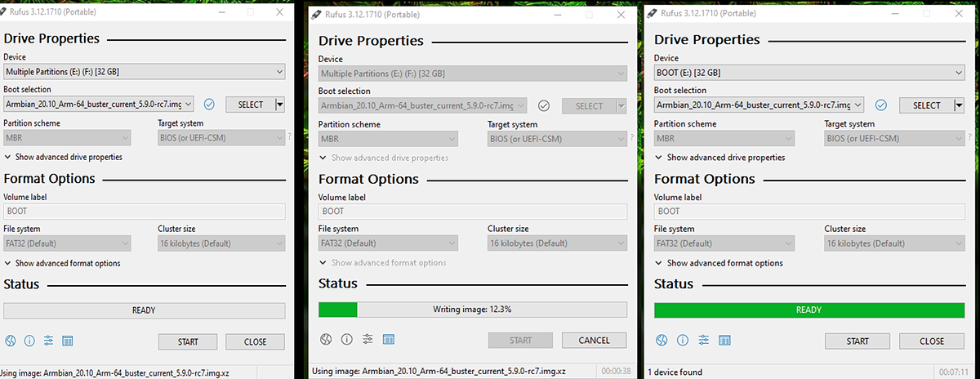Open Partition scheme dropdown in middle window
This screenshot has height=379, width=980.
point(388,139)
